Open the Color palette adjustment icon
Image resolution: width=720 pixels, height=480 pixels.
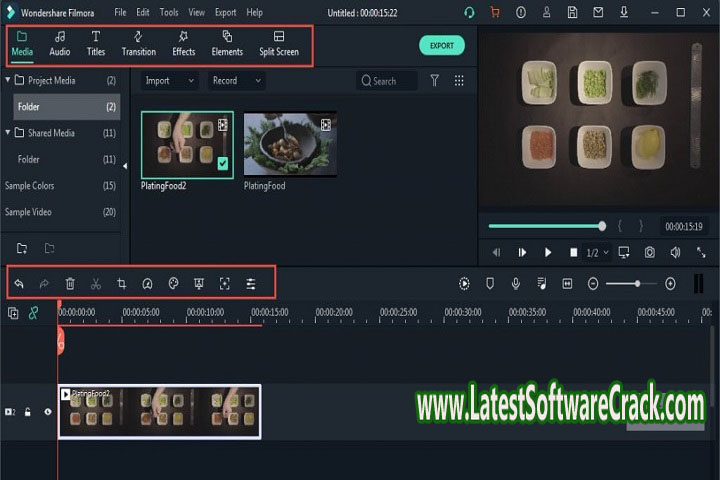173,284
